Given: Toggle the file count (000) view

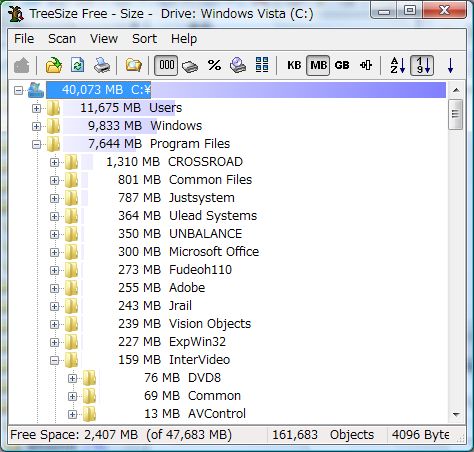Looking at the screenshot, I should point(166,65).
